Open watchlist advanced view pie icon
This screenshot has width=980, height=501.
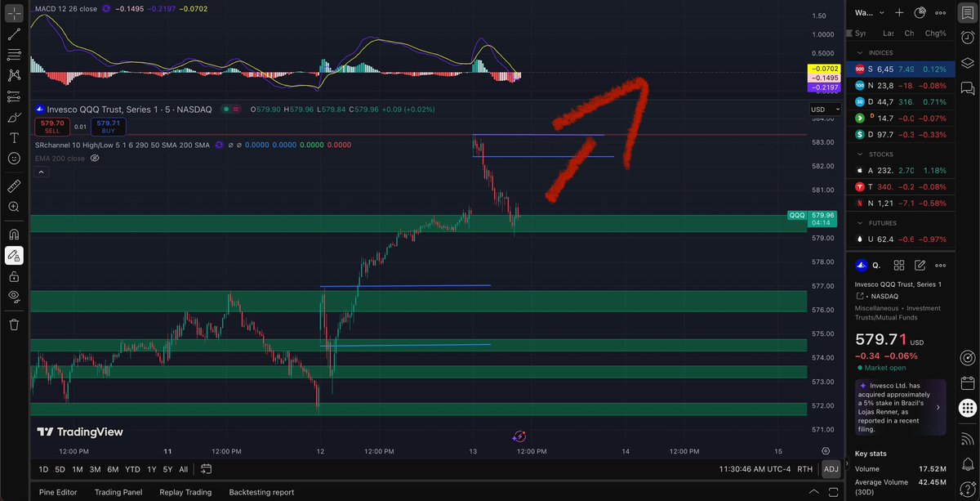point(920,12)
